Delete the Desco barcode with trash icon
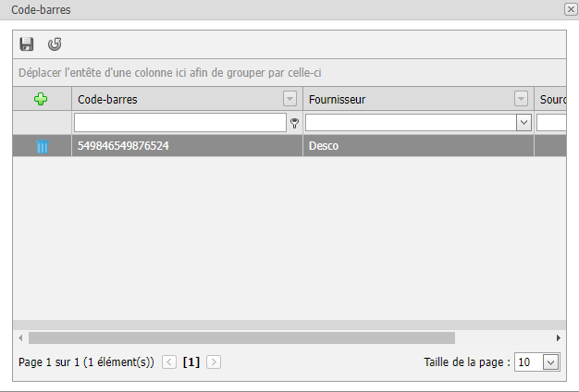The image size is (579, 392). click(x=43, y=146)
